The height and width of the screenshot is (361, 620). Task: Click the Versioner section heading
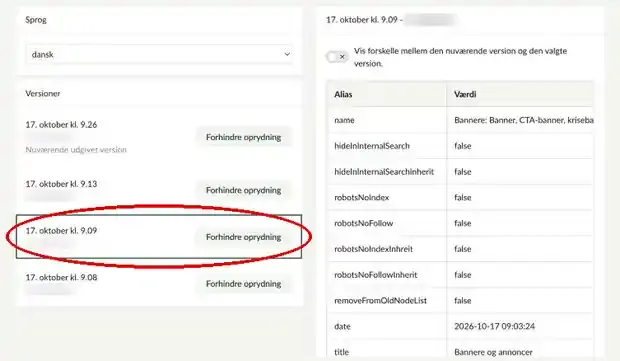coord(43,94)
